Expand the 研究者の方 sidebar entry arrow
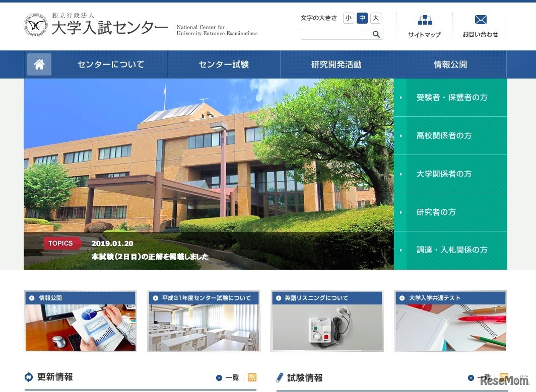This screenshot has height=392, width=536. click(400, 212)
